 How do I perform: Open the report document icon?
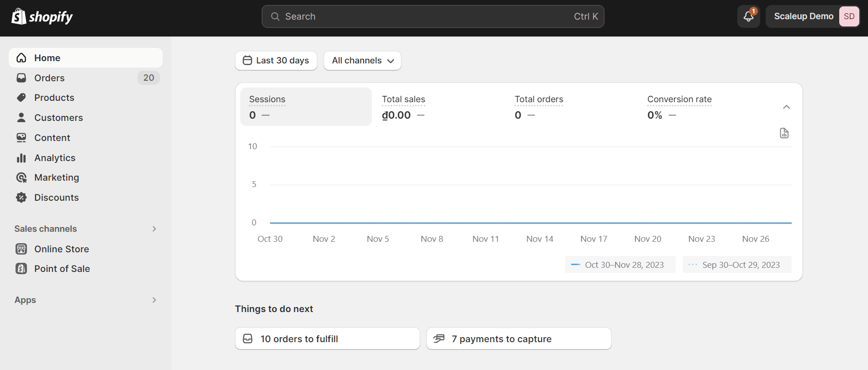[784, 133]
